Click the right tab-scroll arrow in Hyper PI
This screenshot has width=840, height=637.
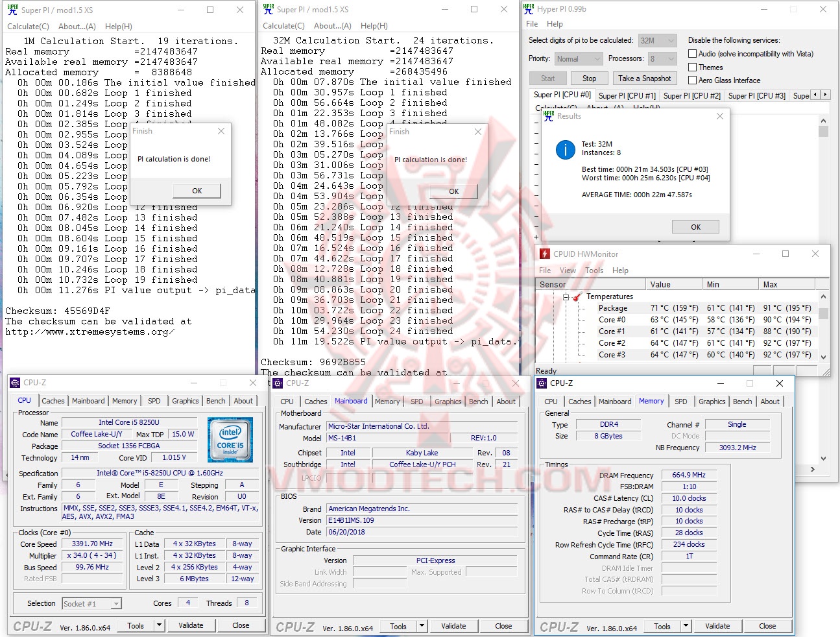pos(825,95)
